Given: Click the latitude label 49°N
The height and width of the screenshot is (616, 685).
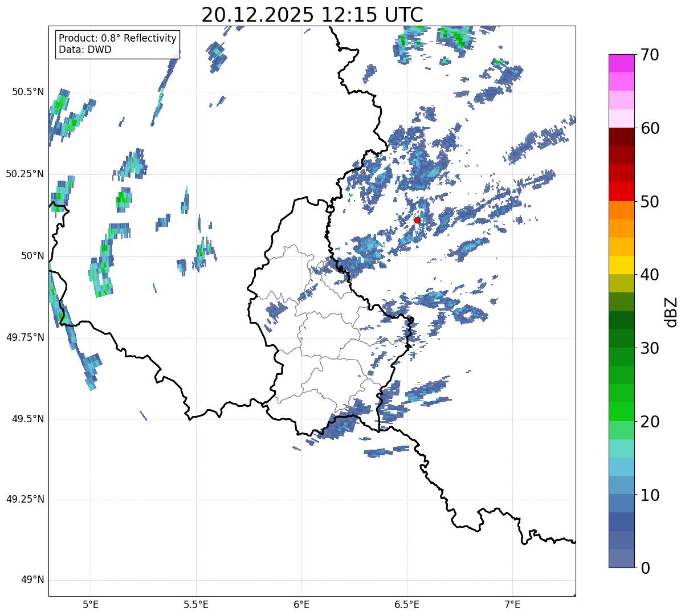Looking at the screenshot, I should click(x=32, y=580).
